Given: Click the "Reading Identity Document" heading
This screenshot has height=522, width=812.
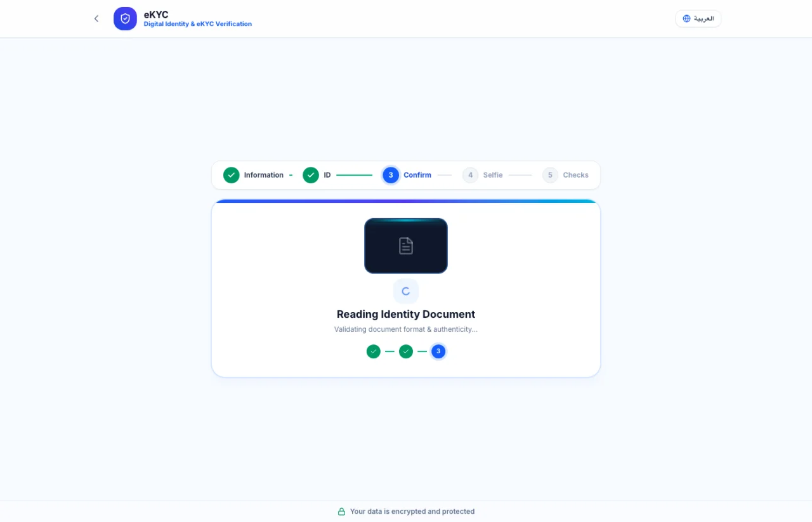Looking at the screenshot, I should click(406, 314).
